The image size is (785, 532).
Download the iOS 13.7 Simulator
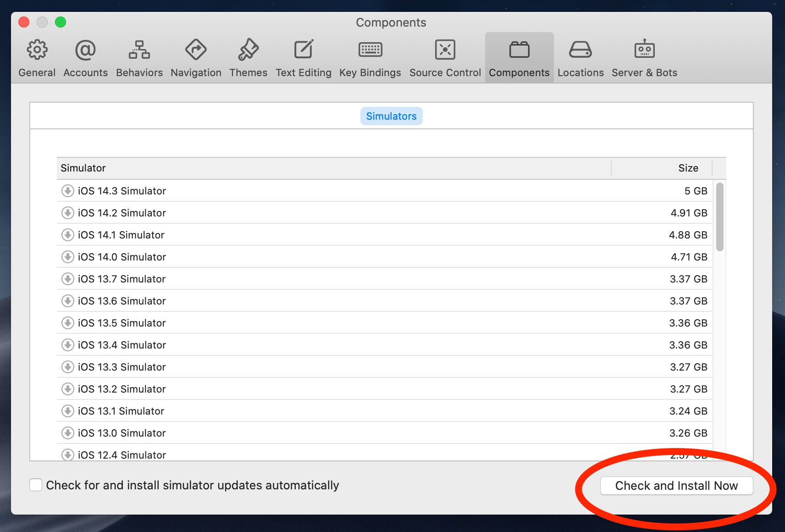(68, 279)
